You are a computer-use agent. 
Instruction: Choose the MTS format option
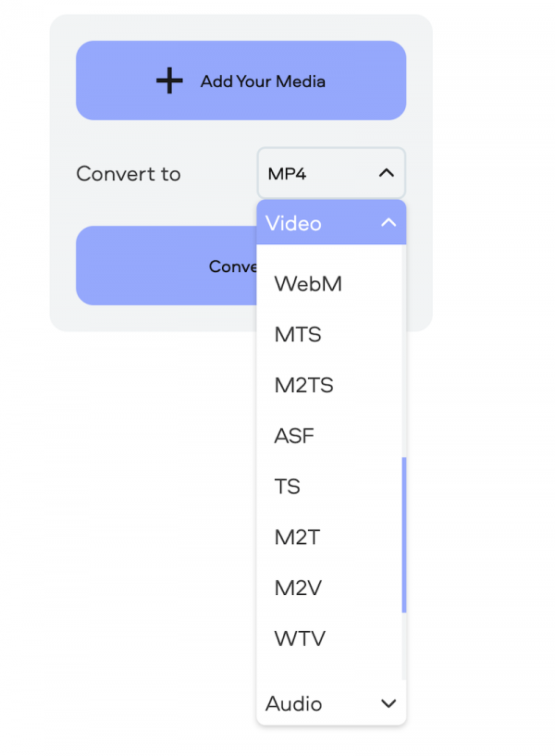coord(298,335)
